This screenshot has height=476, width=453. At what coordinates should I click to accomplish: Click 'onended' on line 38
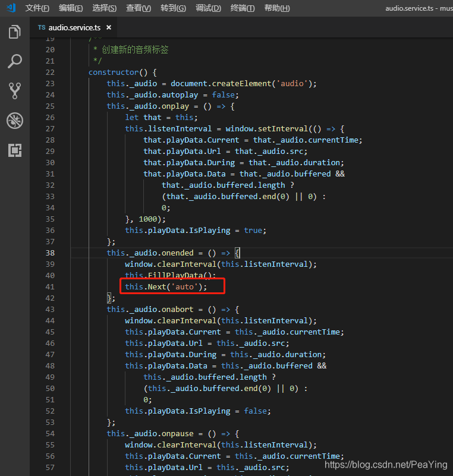(x=177, y=253)
